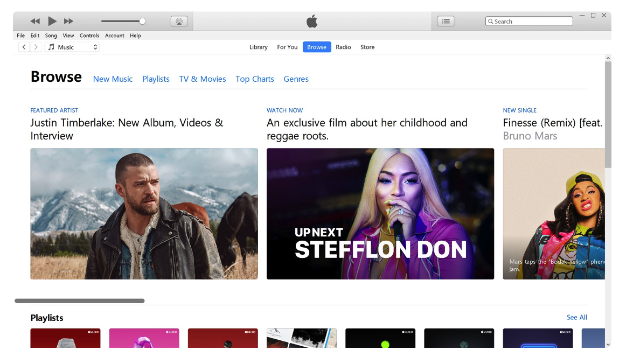Click the scroll up arrow of the vertical scrollbar
The height and width of the screenshot is (364, 626).
[x=608, y=58]
